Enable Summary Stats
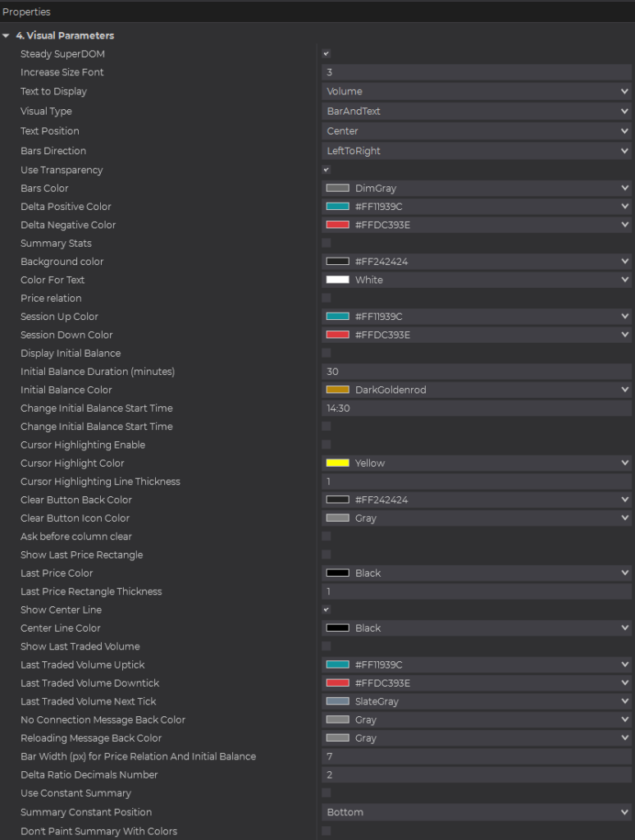Image resolution: width=635 pixels, height=840 pixels. pos(326,243)
